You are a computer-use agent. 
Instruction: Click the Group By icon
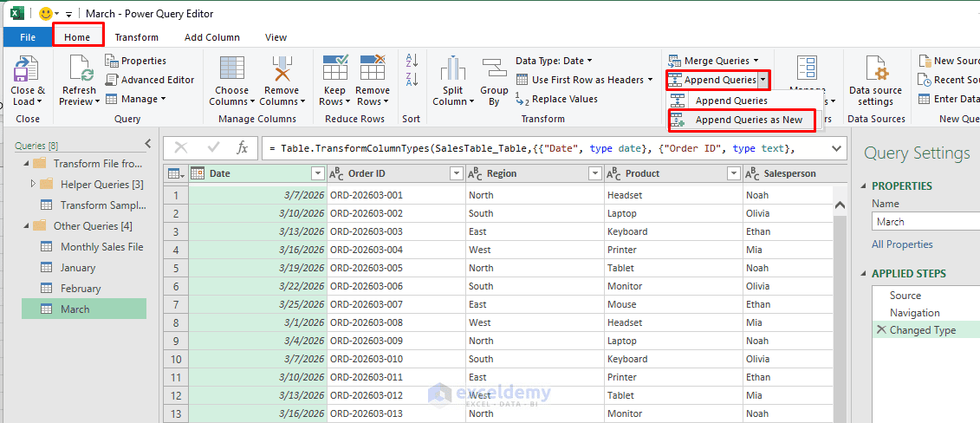point(494,68)
